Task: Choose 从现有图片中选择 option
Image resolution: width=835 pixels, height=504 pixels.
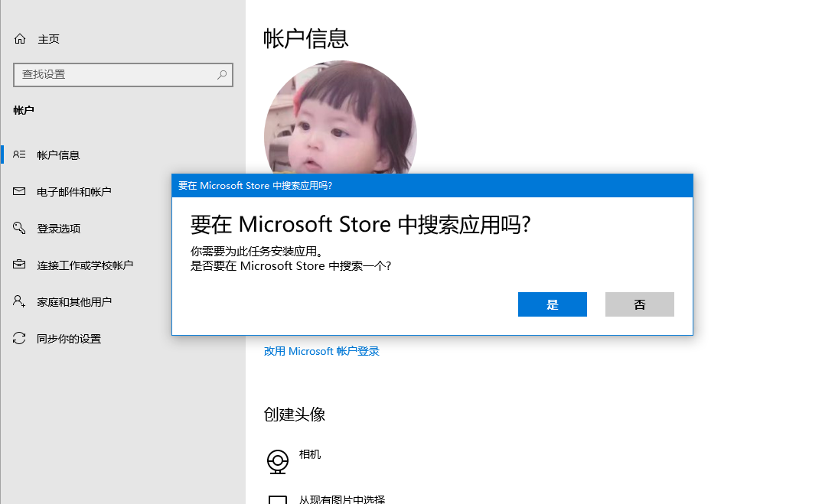Action: point(342,499)
